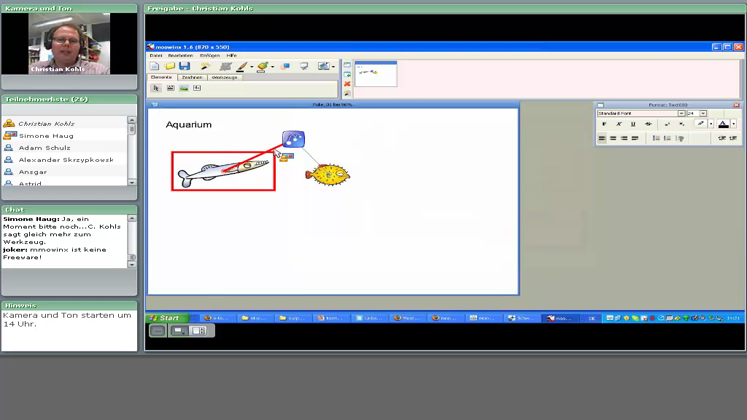747x420 pixels.
Task: Justify text in Format panel
Action: (635, 138)
